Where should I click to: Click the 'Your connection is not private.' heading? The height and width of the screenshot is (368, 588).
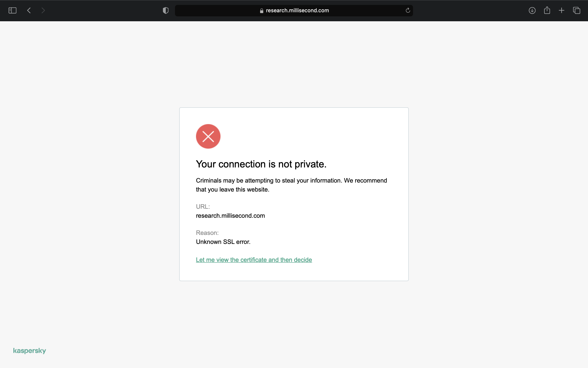pyautogui.click(x=261, y=164)
